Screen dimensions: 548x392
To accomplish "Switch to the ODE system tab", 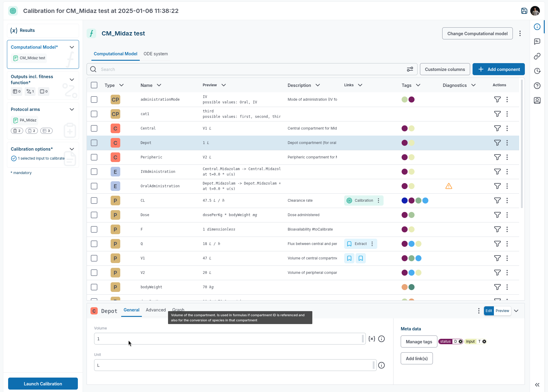I will [155, 54].
